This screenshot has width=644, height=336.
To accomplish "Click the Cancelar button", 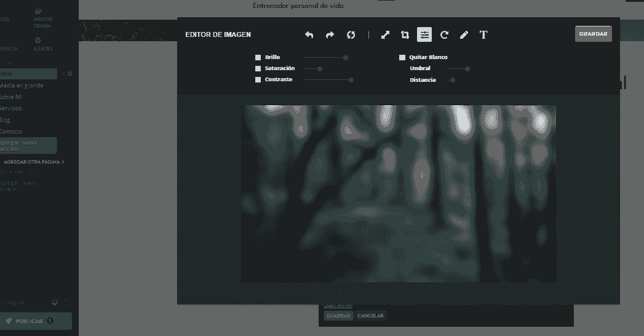I will pos(370,316).
